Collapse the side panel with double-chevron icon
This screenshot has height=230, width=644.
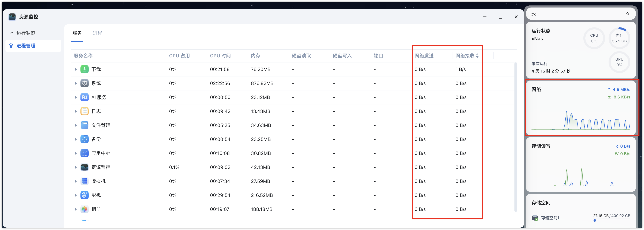pyautogui.click(x=627, y=14)
